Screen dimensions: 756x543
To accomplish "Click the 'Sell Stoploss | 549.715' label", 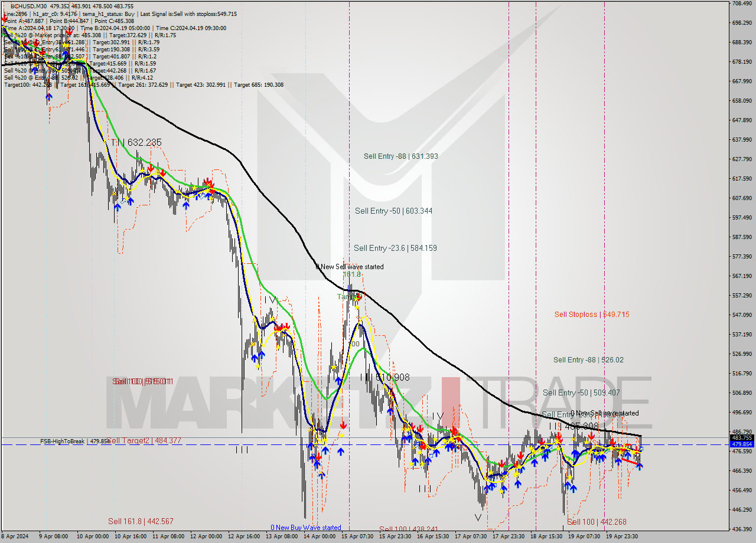I will [x=591, y=315].
